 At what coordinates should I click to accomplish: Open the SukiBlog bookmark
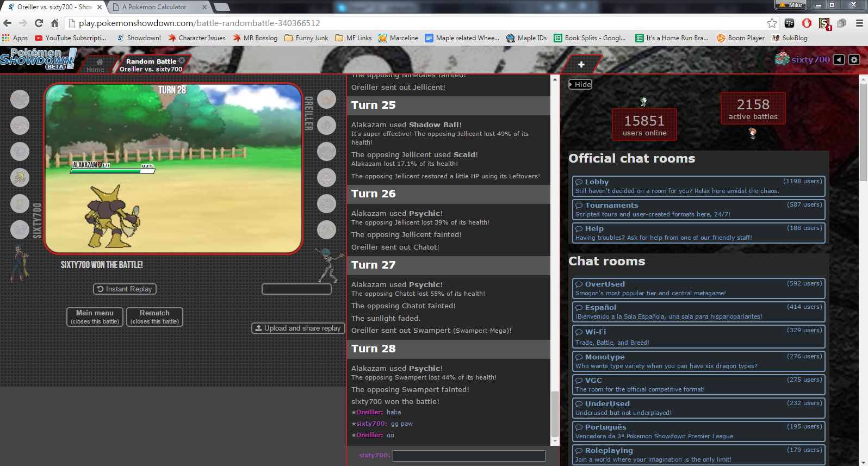click(790, 38)
